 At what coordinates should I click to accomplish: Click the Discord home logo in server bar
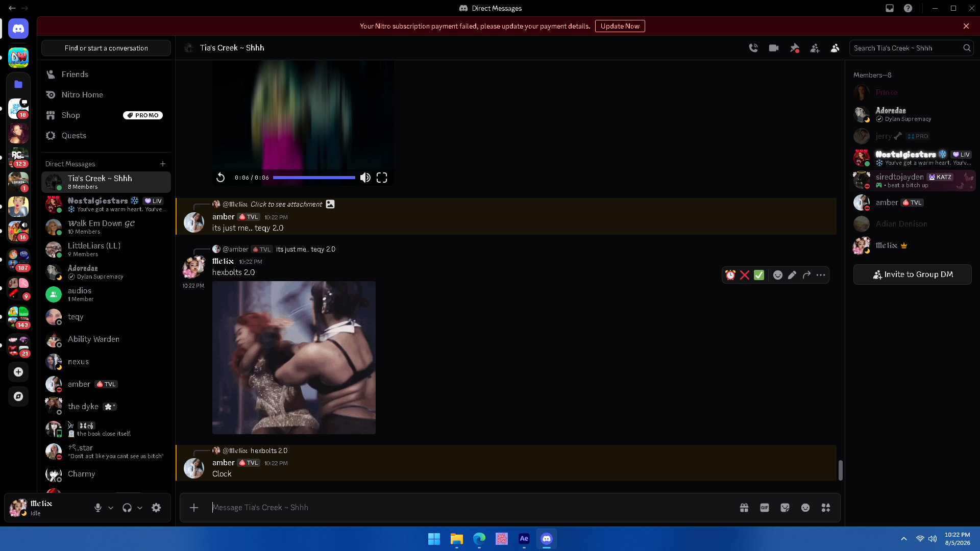[x=18, y=29]
